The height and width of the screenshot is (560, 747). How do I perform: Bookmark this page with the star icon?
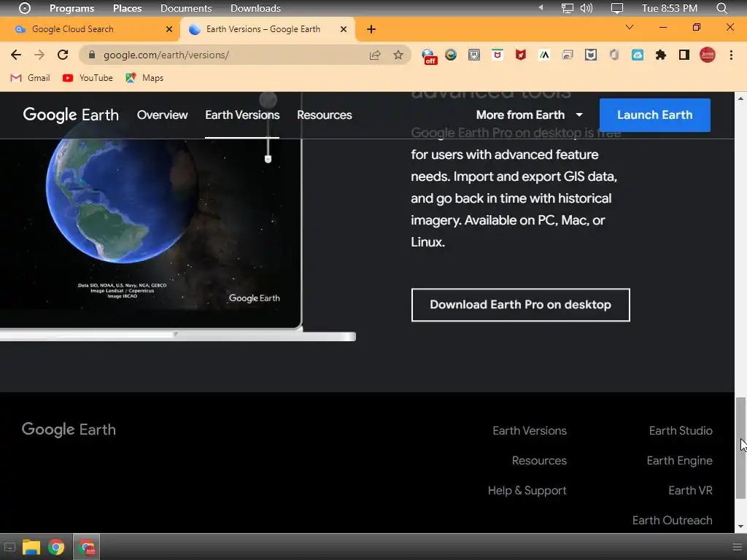(398, 55)
